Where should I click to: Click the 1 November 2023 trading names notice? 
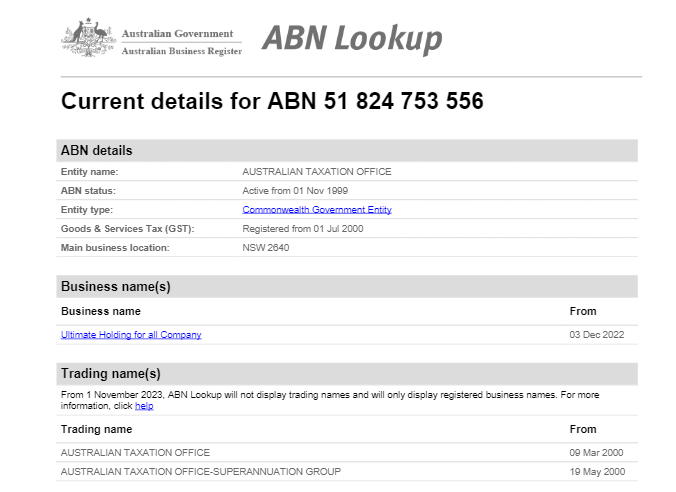tap(330, 400)
